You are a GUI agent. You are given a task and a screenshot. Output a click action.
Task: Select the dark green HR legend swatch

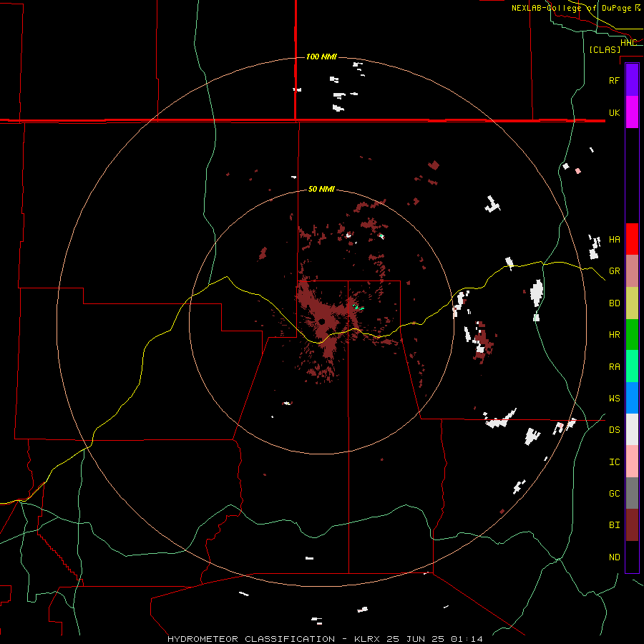click(632, 335)
